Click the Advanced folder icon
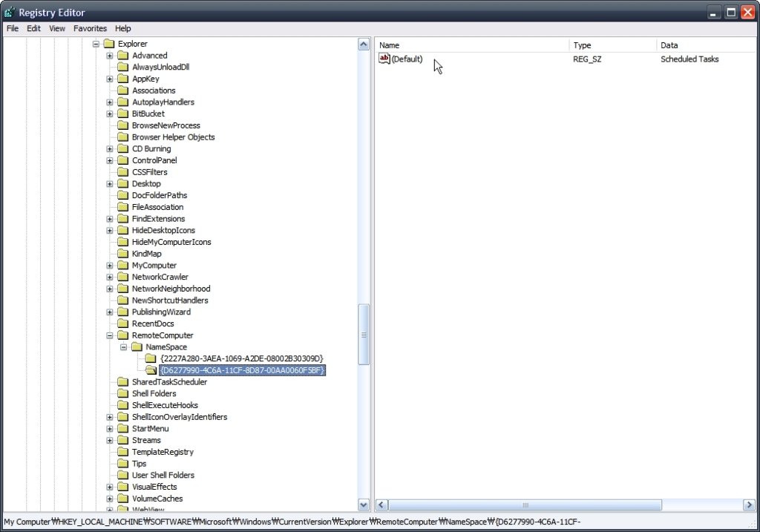This screenshot has height=532, width=760. click(x=123, y=55)
